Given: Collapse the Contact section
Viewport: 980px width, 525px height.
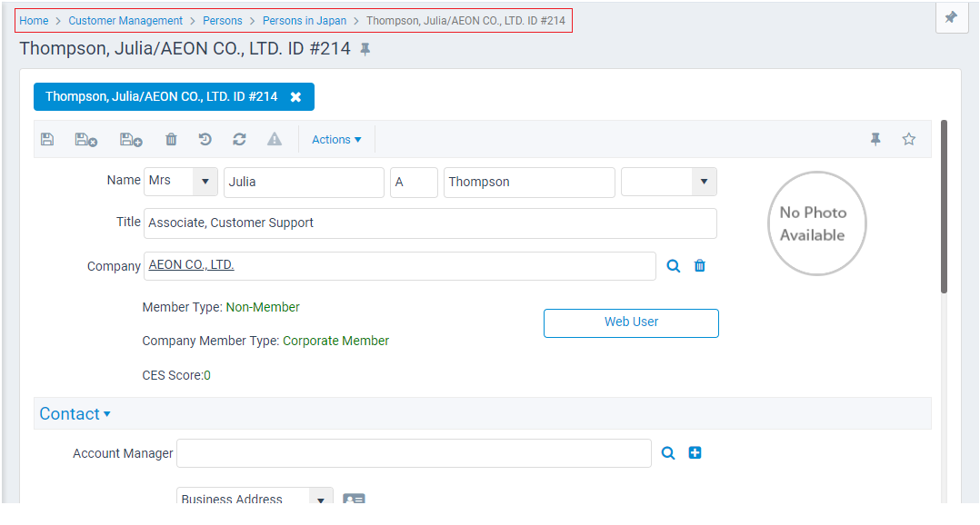Looking at the screenshot, I should click(x=75, y=414).
